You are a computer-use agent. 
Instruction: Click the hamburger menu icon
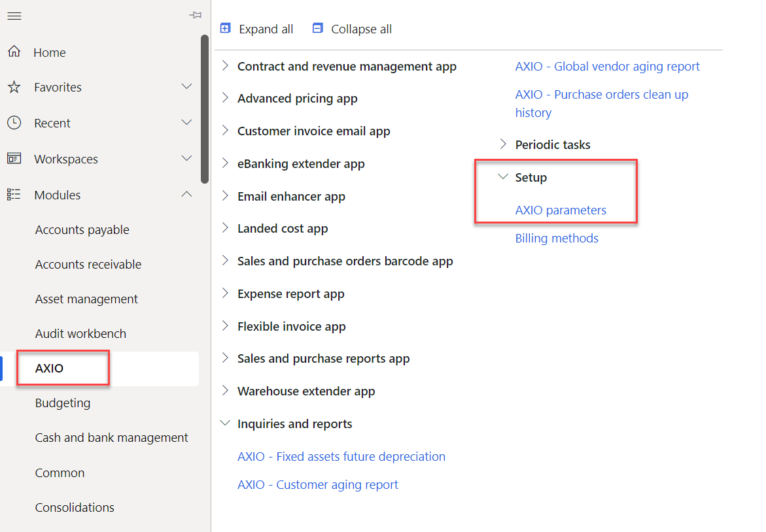pyautogui.click(x=14, y=16)
